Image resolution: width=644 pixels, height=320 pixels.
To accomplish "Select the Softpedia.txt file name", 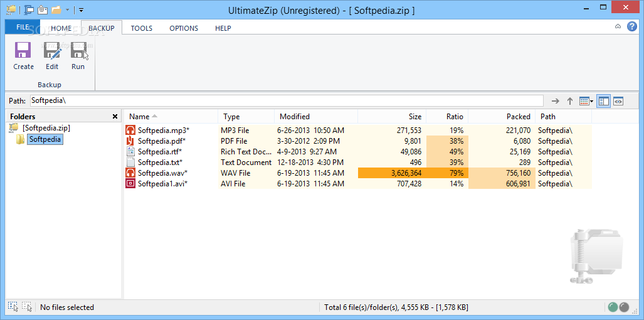I will click(160, 163).
